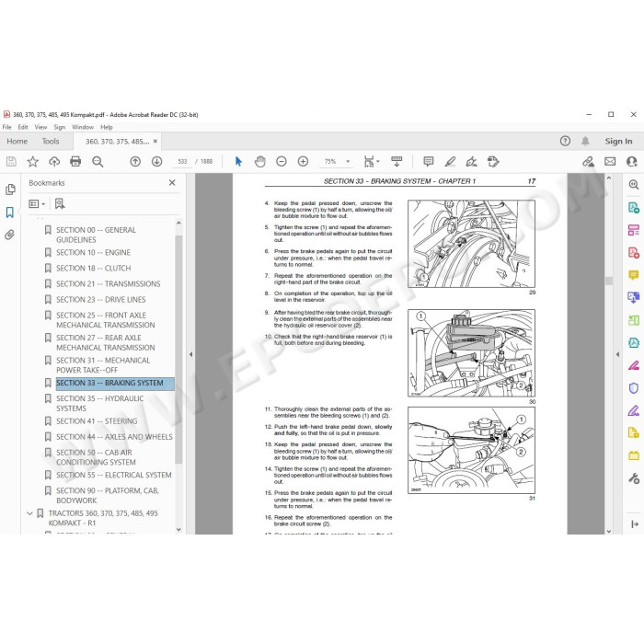The height and width of the screenshot is (644, 644).
Task: Open Attachments paperclip panel
Action: (9, 235)
